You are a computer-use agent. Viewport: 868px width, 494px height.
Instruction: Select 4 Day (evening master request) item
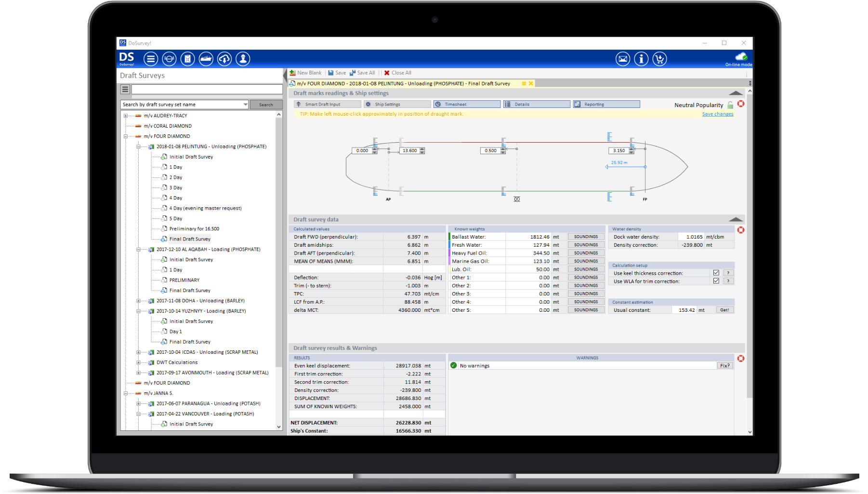pos(205,208)
